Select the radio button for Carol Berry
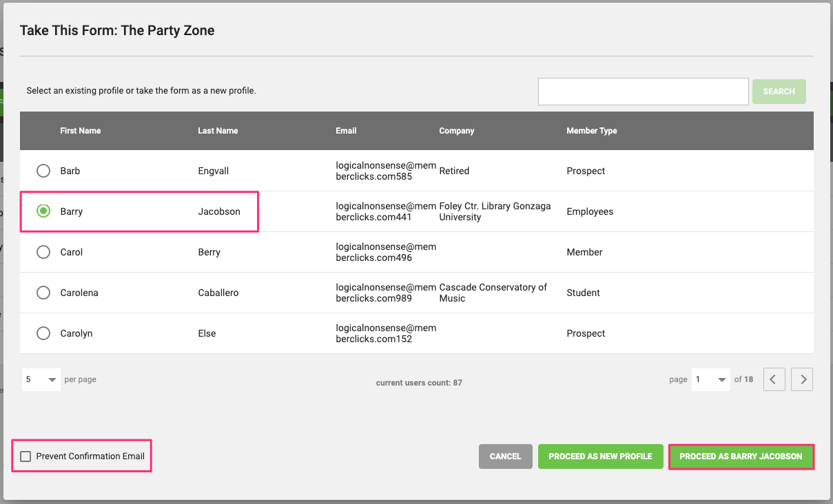The height and width of the screenshot is (504, 833). click(43, 252)
